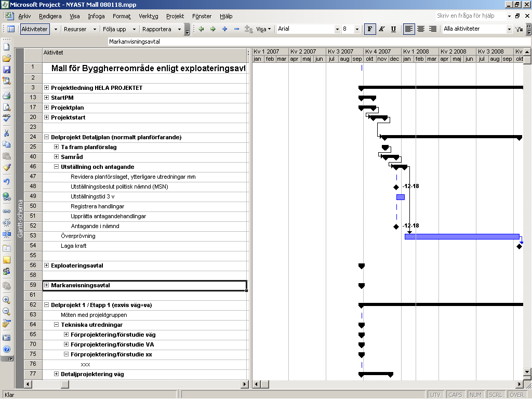The image size is (532, 399).
Task: Toggle Align Right
Action: [x=433, y=29]
